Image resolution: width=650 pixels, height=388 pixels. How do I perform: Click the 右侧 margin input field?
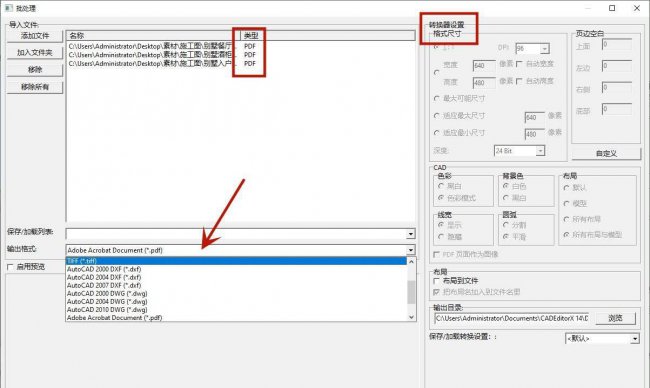[617, 87]
